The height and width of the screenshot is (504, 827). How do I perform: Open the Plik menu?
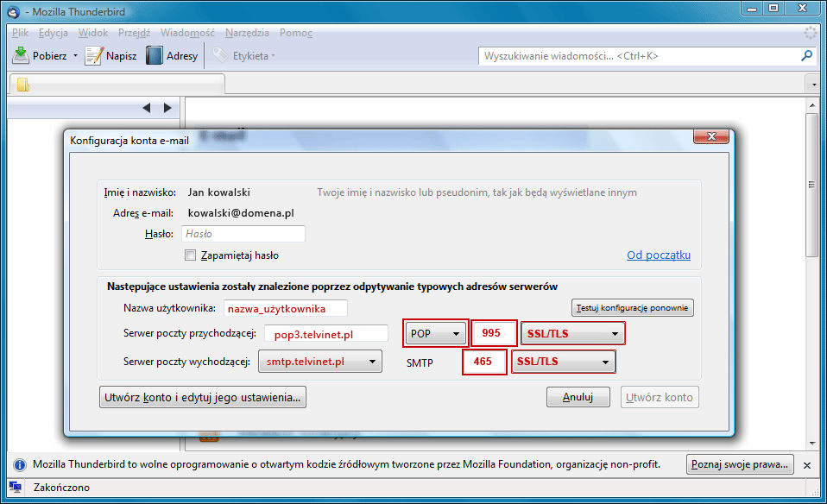[x=20, y=33]
